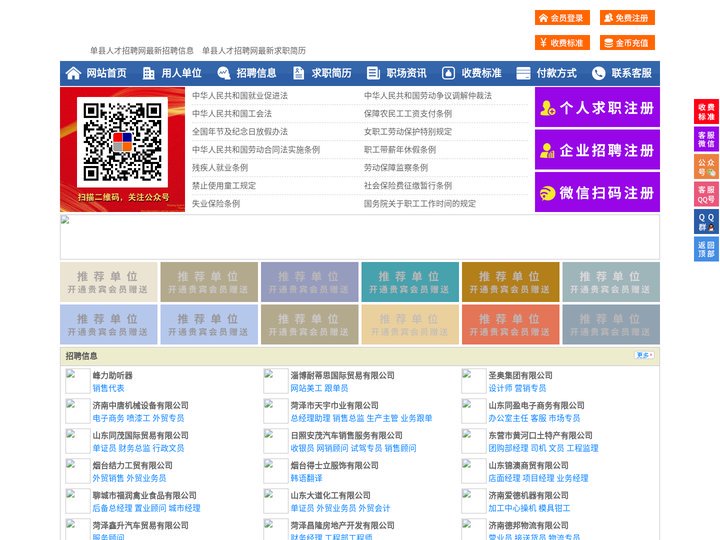Viewport: 720px width, 540px height.
Task: Click the card icon beside 付款方式
Action: pyautogui.click(x=523, y=73)
